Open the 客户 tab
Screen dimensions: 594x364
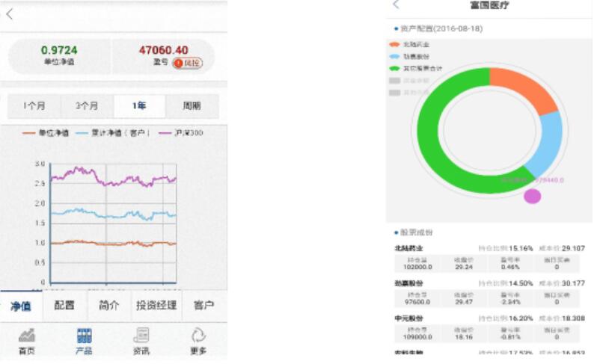(x=203, y=305)
